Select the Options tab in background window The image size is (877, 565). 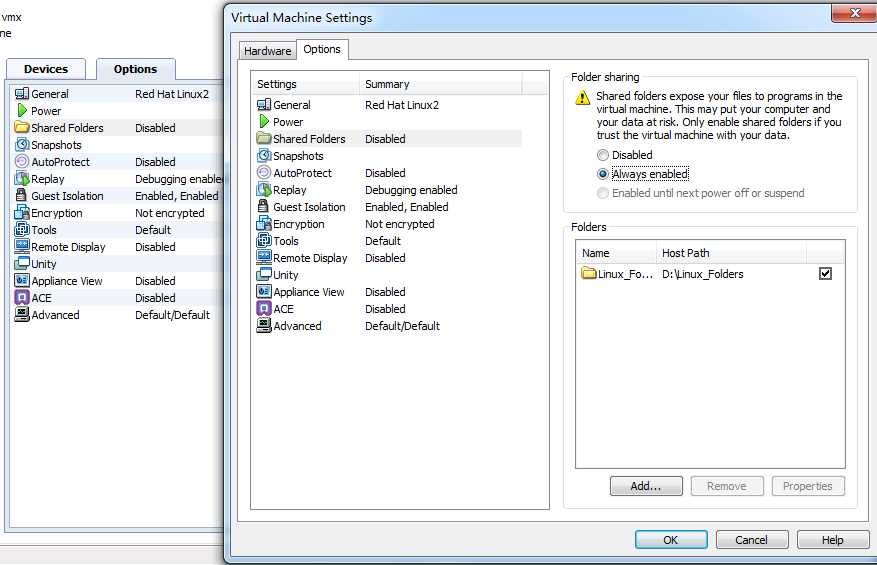(x=135, y=69)
